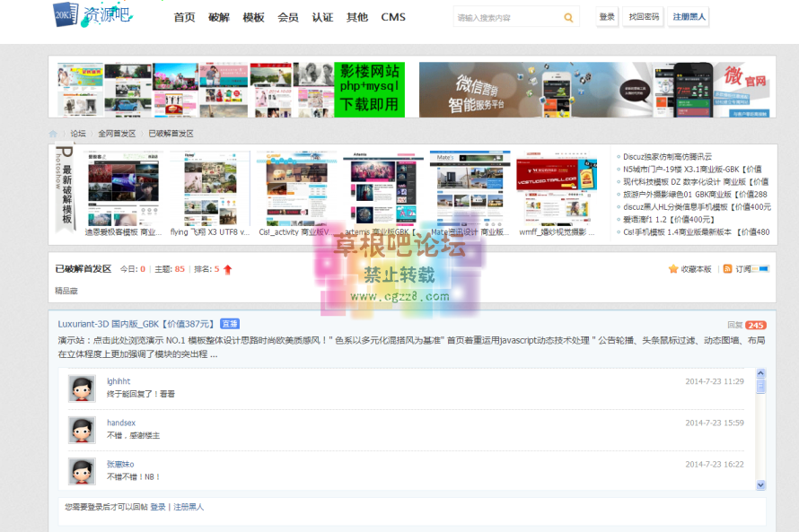This screenshot has width=799, height=532.
Task: Click the 登录 button in header
Action: coord(607,17)
